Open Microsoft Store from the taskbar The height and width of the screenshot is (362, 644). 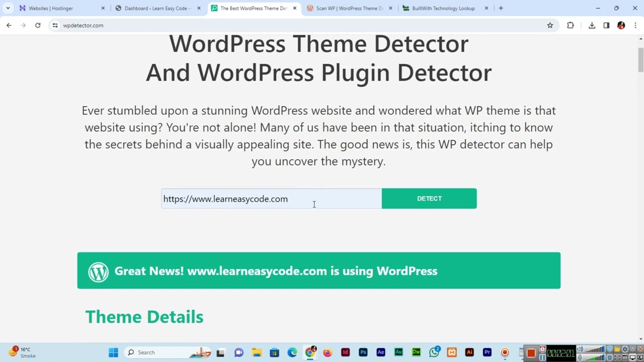coord(274,352)
